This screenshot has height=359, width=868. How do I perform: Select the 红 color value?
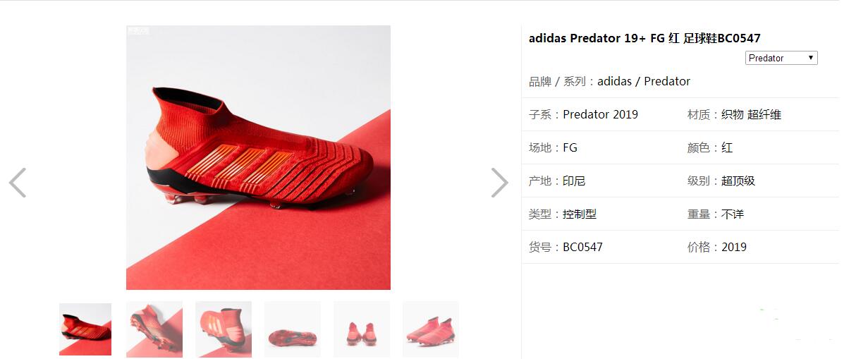(727, 147)
